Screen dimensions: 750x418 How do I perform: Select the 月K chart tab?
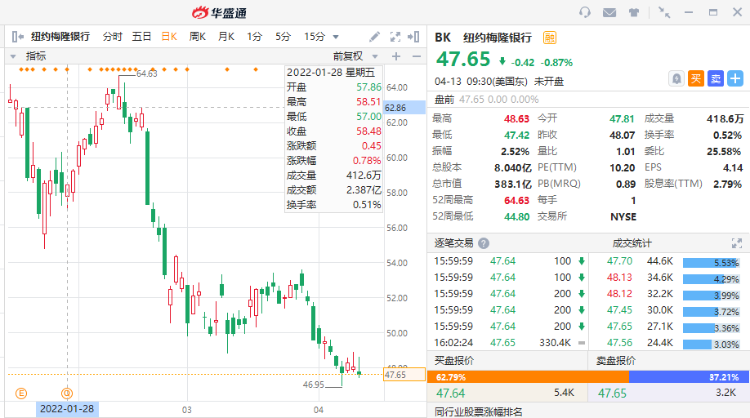(226, 37)
